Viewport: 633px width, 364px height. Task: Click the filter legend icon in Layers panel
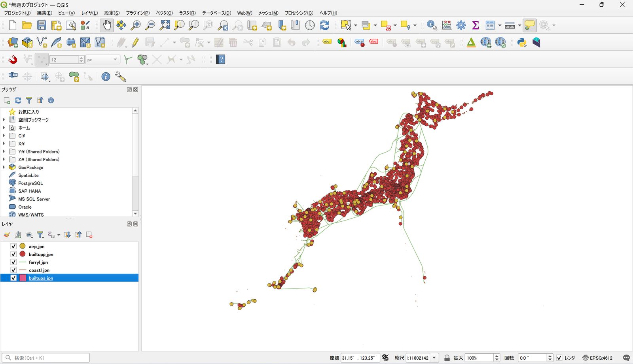[40, 235]
